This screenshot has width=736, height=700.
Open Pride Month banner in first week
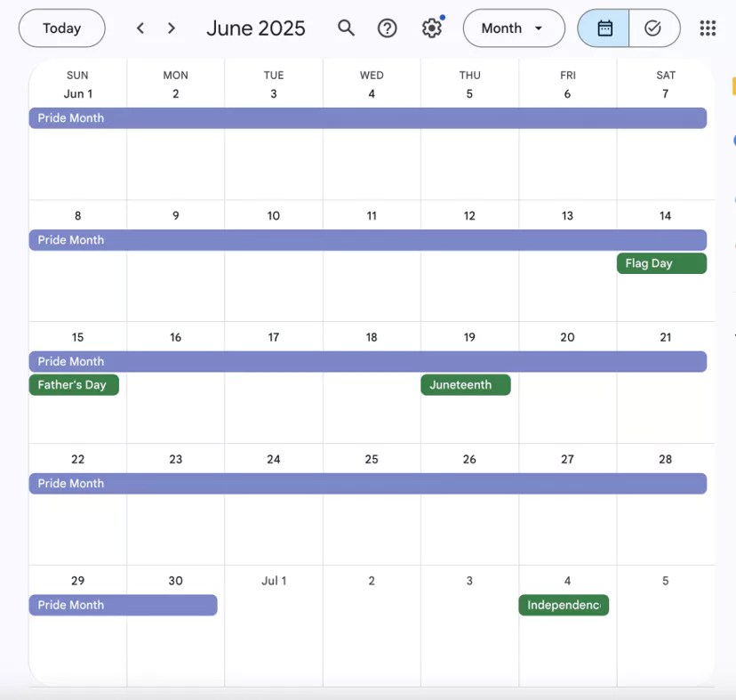pyautogui.click(x=367, y=118)
